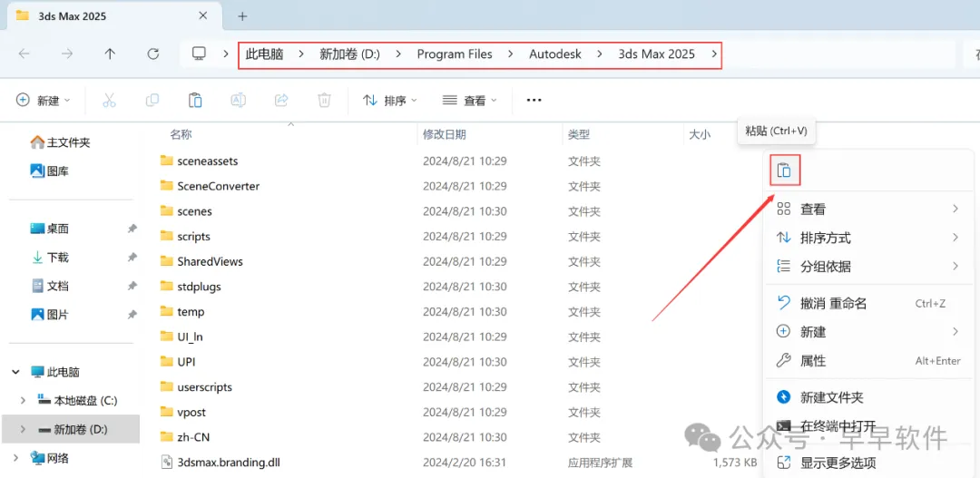The width and height of the screenshot is (980, 478).
Task: Go back with the left arrow
Action: (24, 54)
